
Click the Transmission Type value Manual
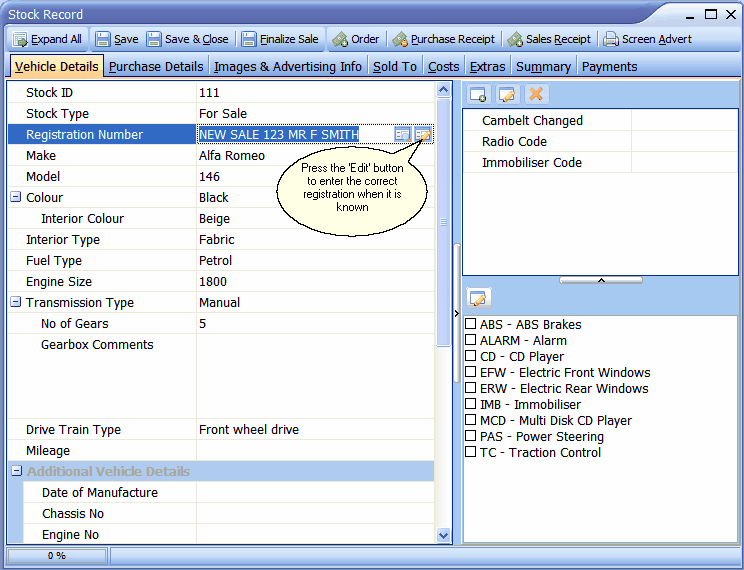pos(220,302)
